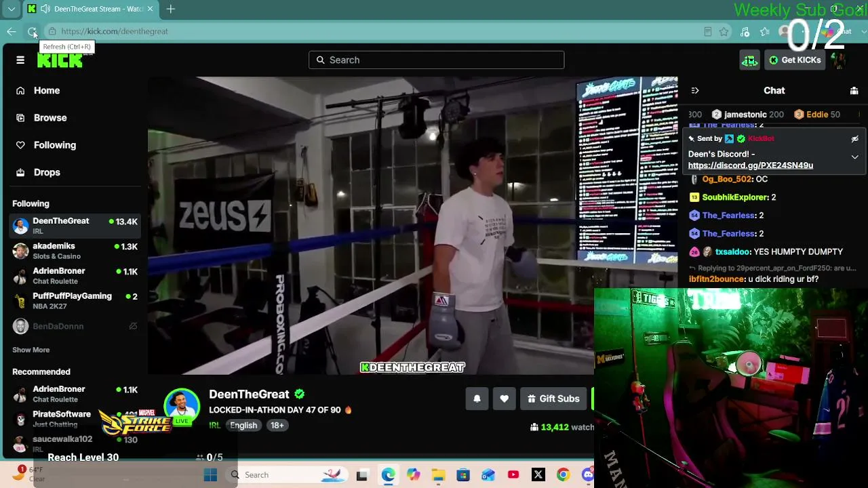Open the browser reader view icon
This screenshot has width=868, height=488.
pyautogui.click(x=707, y=32)
